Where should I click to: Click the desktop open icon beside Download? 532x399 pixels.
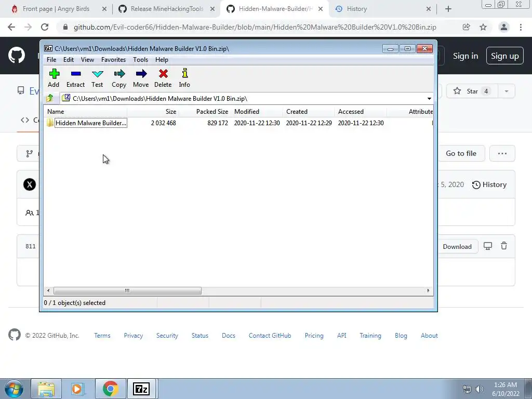[x=487, y=246]
